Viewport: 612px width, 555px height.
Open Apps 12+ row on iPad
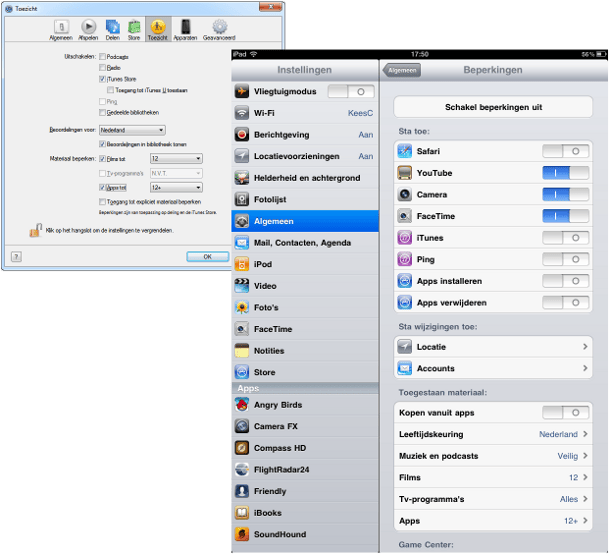(493, 521)
